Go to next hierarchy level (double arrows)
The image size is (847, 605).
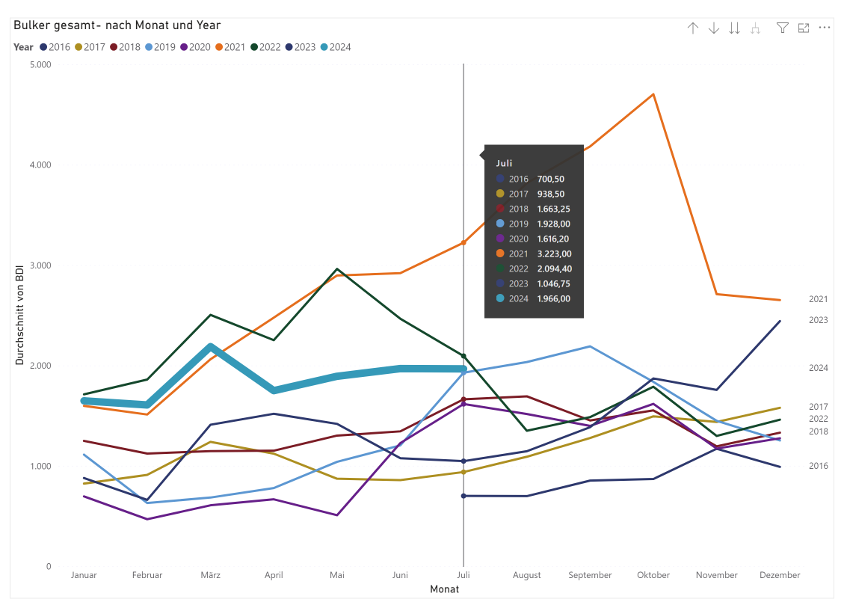point(734,28)
